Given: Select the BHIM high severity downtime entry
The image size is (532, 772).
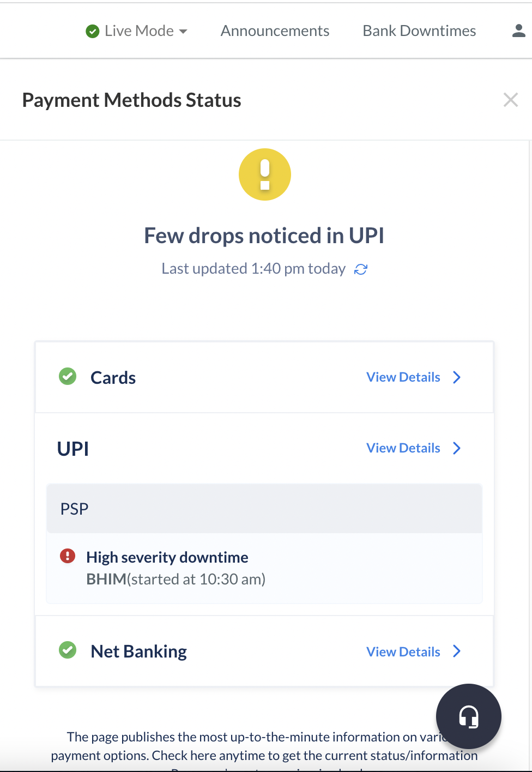Looking at the screenshot, I should click(x=264, y=568).
